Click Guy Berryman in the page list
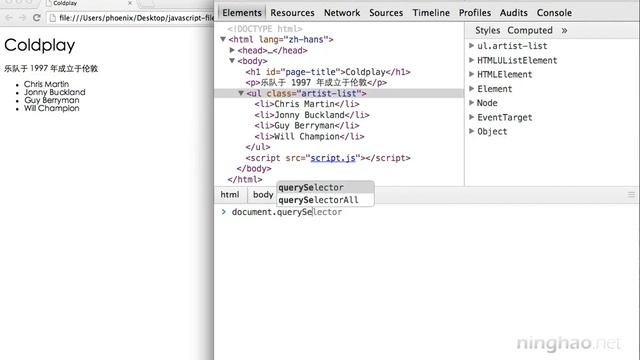 point(51,100)
